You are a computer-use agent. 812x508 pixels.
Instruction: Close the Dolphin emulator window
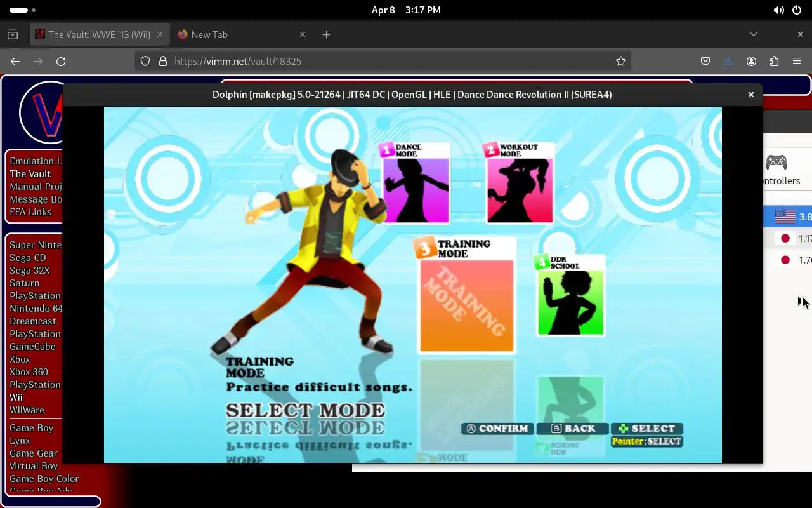[x=751, y=94]
